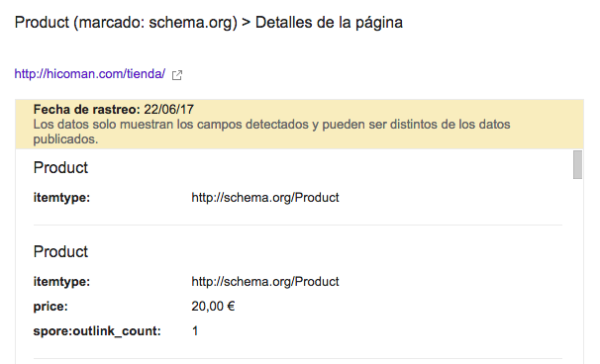Click the price field label
The height and width of the screenshot is (364, 600).
click(x=50, y=307)
